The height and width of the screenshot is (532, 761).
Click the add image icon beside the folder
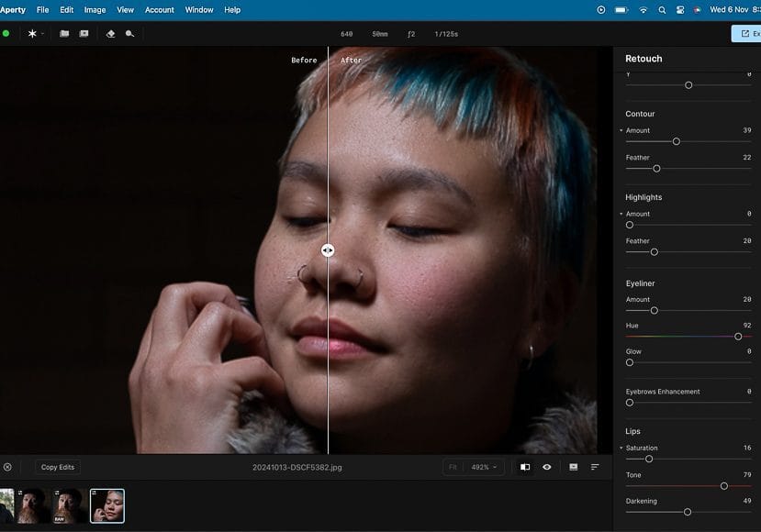(x=84, y=34)
